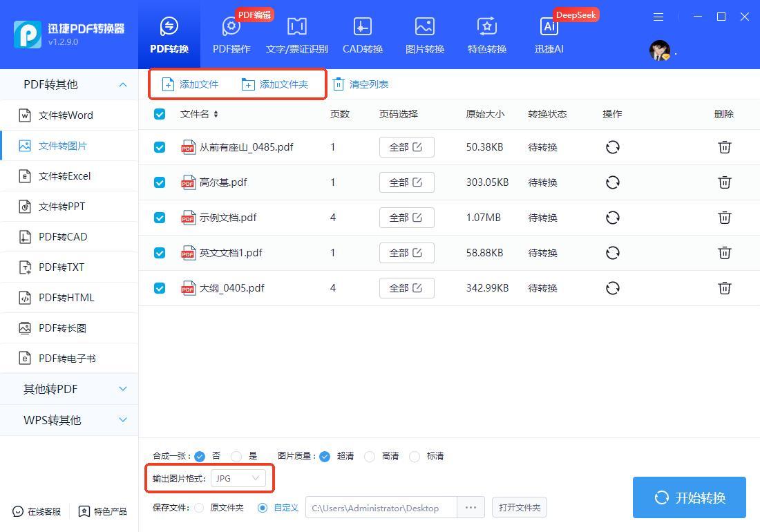Toggle the select-all checkbox in header
This screenshot has width=760, height=532.
(x=160, y=114)
